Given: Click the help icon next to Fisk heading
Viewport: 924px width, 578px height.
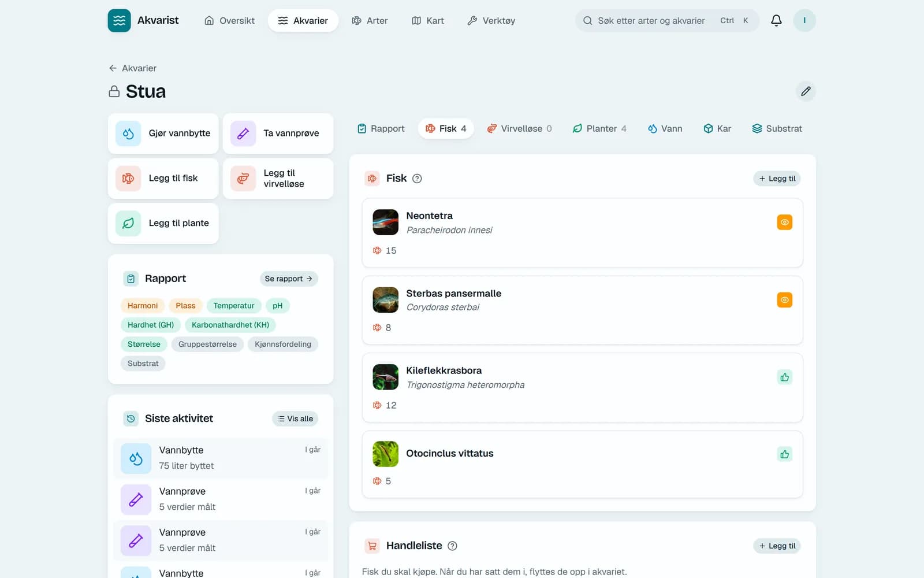Looking at the screenshot, I should tap(417, 179).
